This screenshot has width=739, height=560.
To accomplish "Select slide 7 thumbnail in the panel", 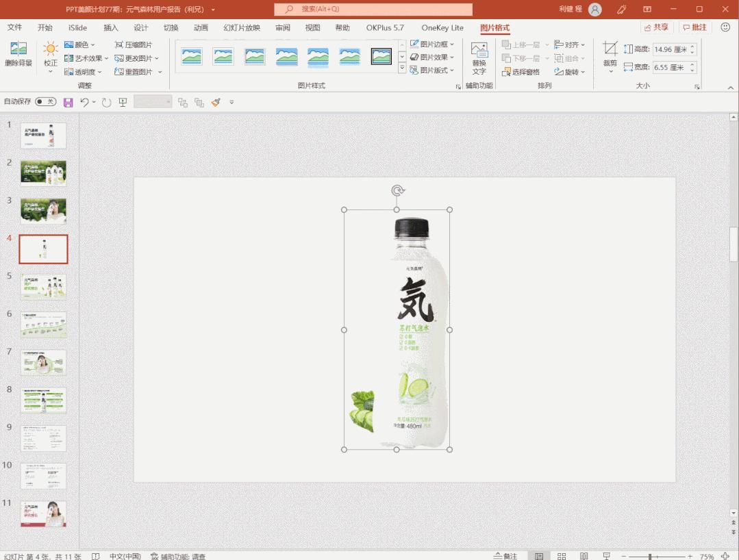I will pyautogui.click(x=43, y=362).
